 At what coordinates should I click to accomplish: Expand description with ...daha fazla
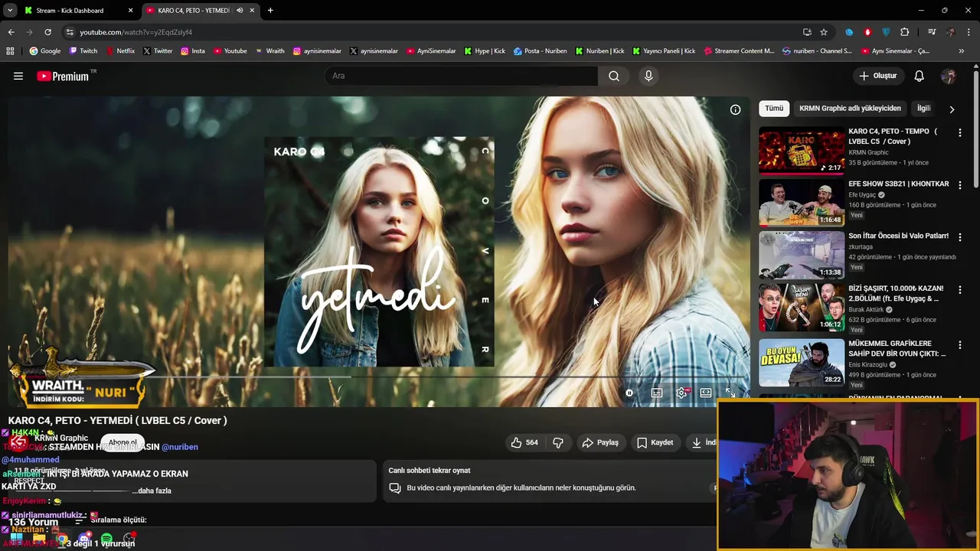(x=152, y=491)
